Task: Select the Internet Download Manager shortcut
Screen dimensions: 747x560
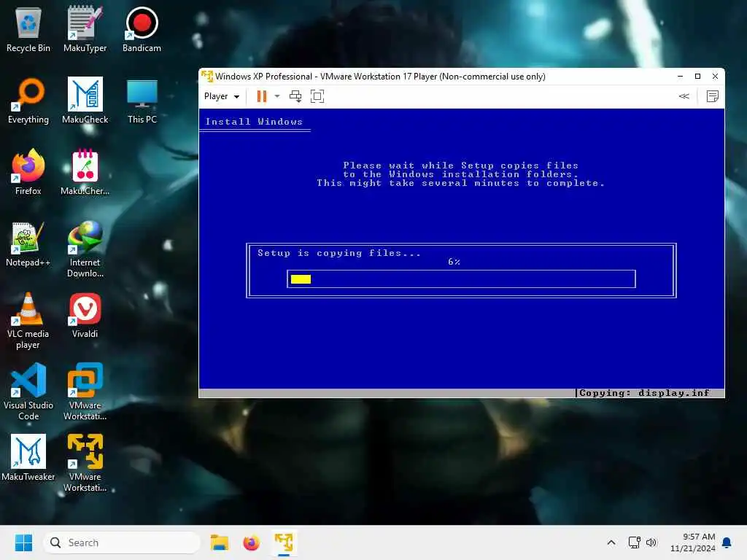Action: (85, 249)
